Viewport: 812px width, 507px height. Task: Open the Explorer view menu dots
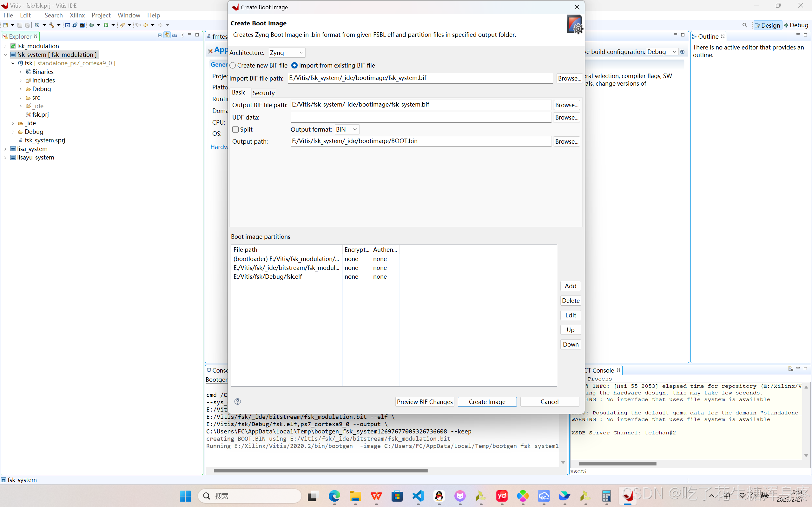pos(182,35)
